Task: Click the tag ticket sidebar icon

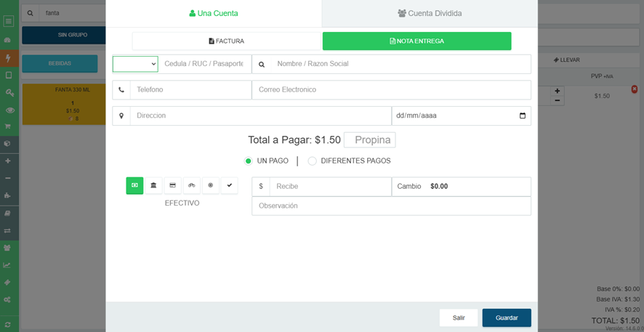Action: click(x=7, y=283)
